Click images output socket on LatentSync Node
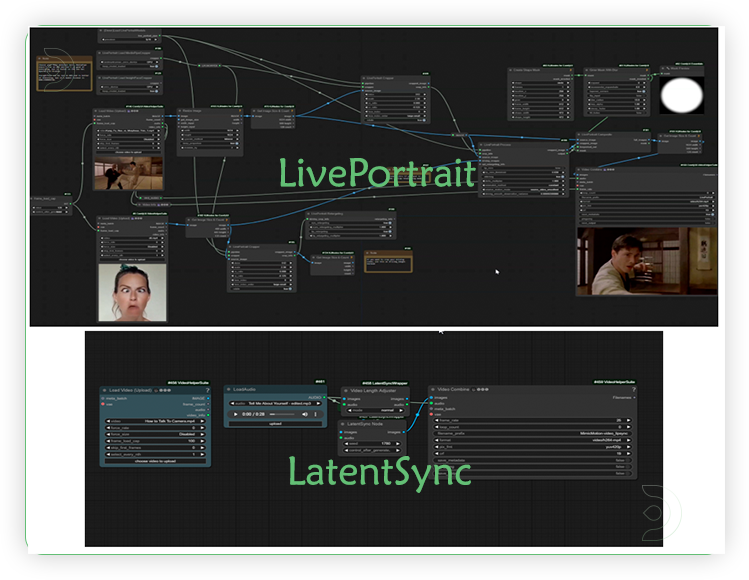749x580 pixels. point(404,432)
